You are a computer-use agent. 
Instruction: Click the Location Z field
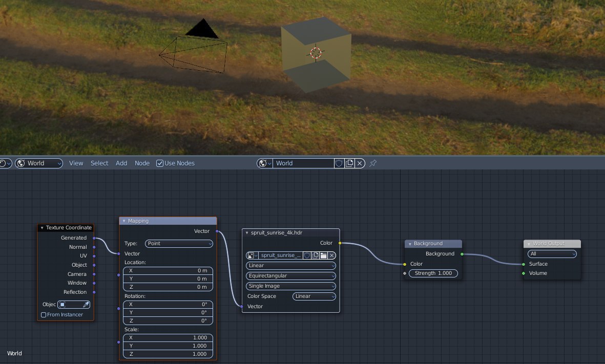point(168,287)
